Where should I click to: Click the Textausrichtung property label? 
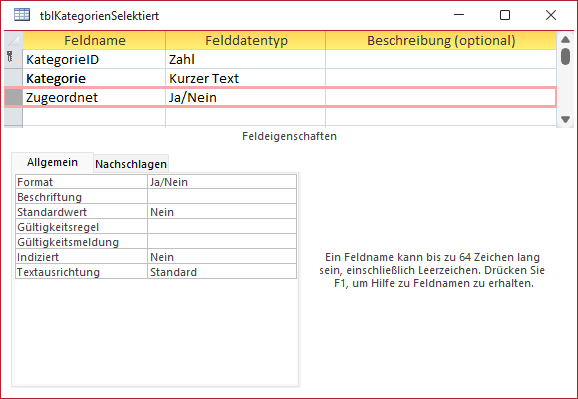81,272
